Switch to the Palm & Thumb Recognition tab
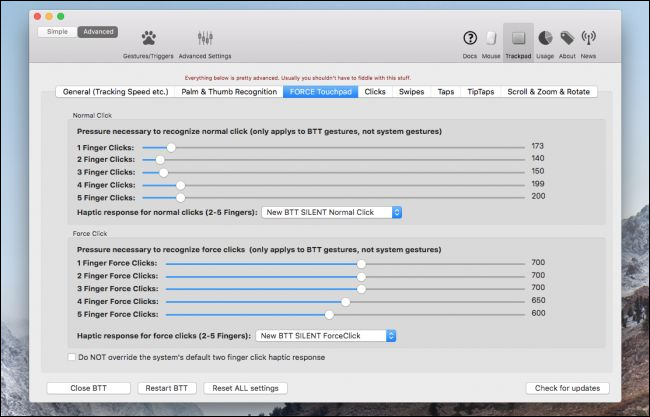This screenshot has height=417, width=650. coord(229,91)
